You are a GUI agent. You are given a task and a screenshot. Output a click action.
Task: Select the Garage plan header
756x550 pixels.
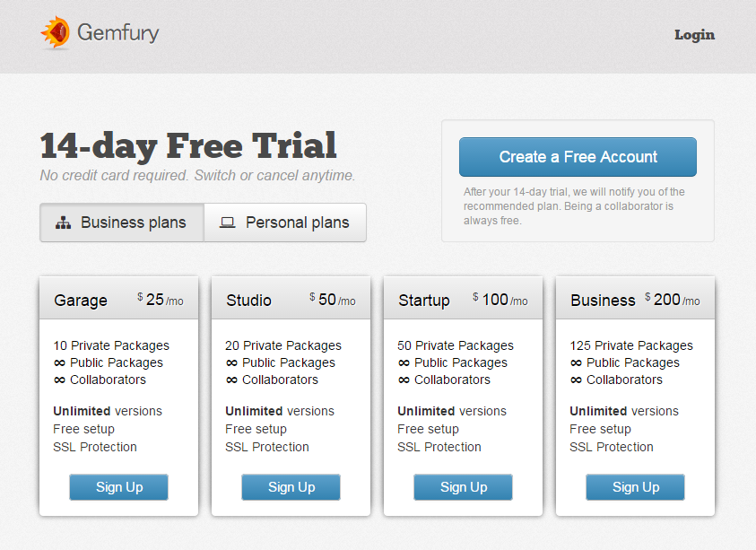pos(118,298)
